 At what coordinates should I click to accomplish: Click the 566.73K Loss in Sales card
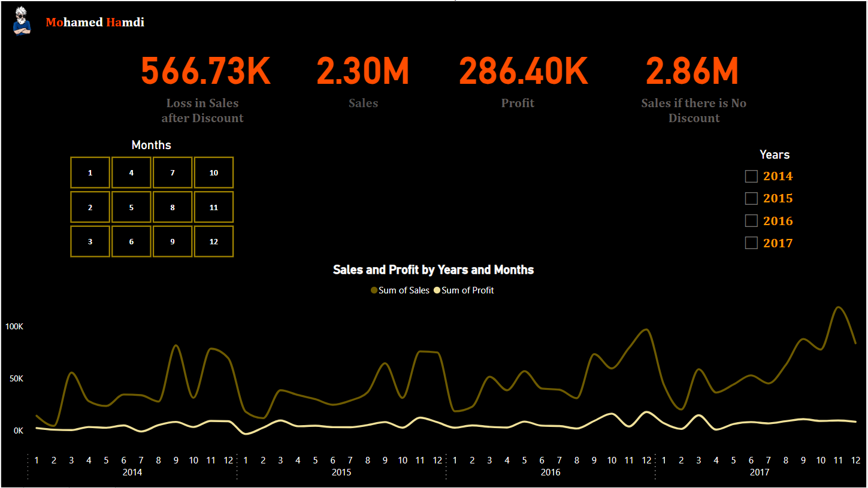coord(205,72)
